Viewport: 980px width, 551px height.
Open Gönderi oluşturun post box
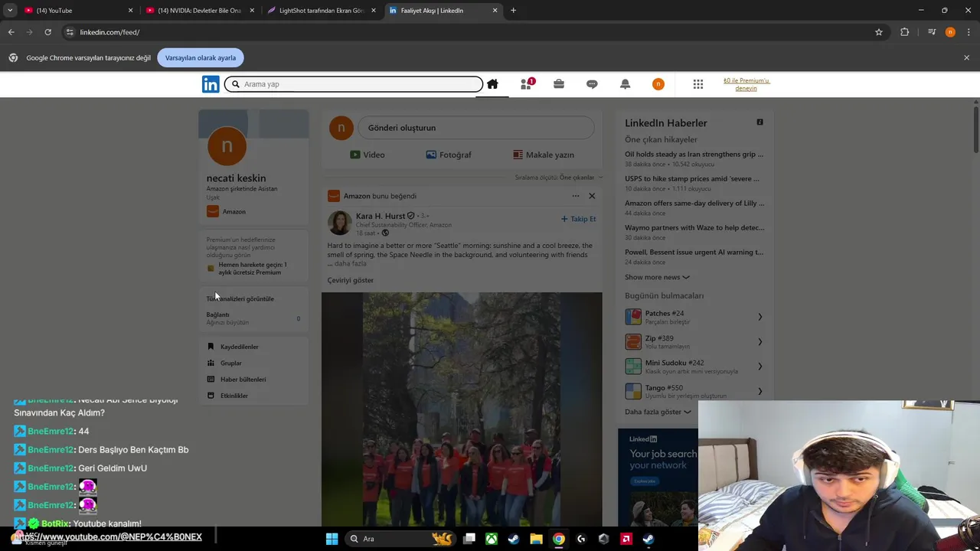coord(475,128)
